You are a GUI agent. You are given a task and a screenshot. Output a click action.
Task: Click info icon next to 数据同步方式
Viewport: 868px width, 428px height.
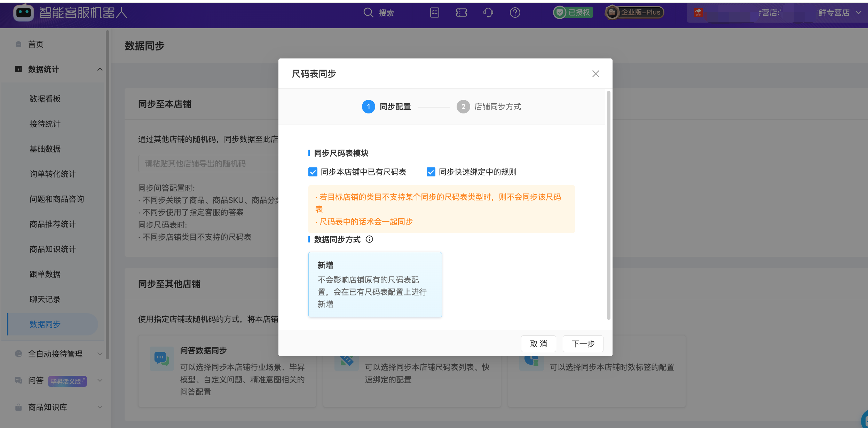pyautogui.click(x=369, y=239)
